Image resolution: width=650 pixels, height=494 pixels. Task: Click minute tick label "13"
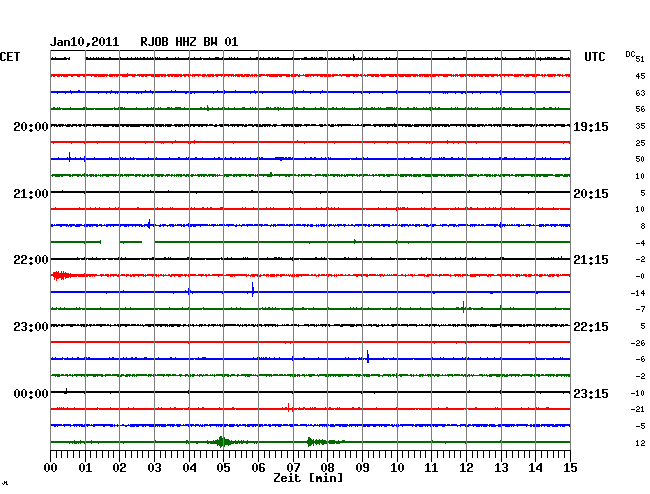[x=501, y=468]
